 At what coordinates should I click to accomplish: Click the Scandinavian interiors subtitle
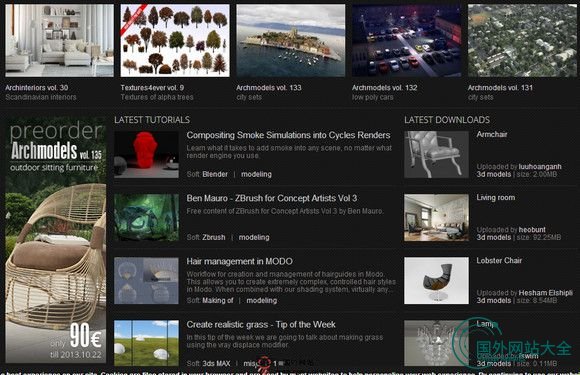[x=41, y=97]
